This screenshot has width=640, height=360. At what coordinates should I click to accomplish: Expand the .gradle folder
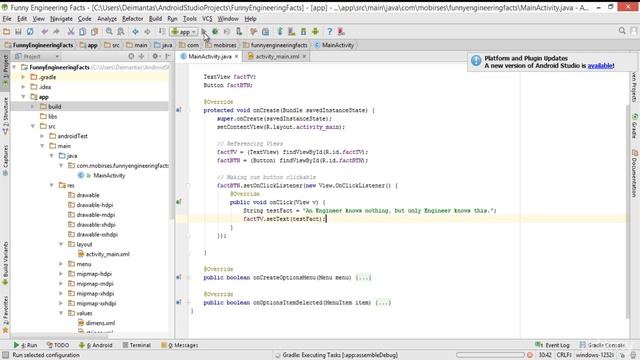point(23,77)
